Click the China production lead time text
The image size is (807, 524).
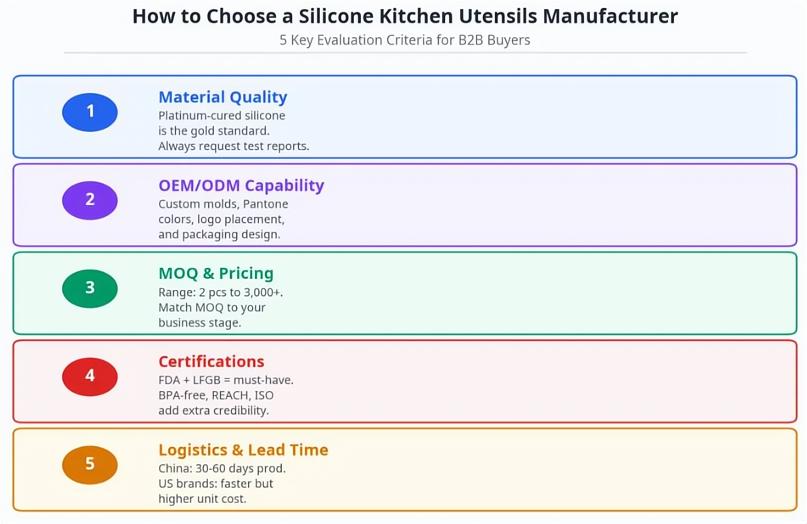coord(221,468)
